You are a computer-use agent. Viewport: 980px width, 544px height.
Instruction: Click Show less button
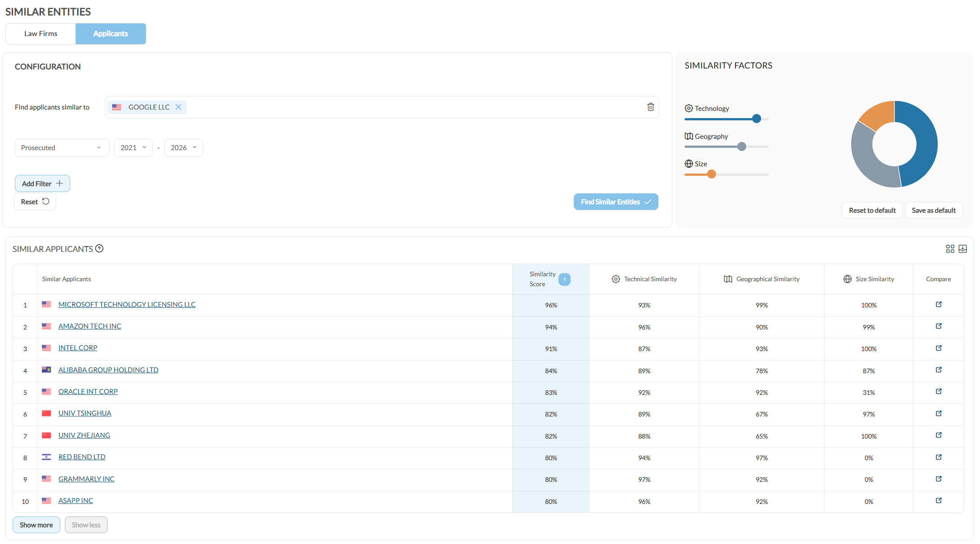click(x=86, y=525)
